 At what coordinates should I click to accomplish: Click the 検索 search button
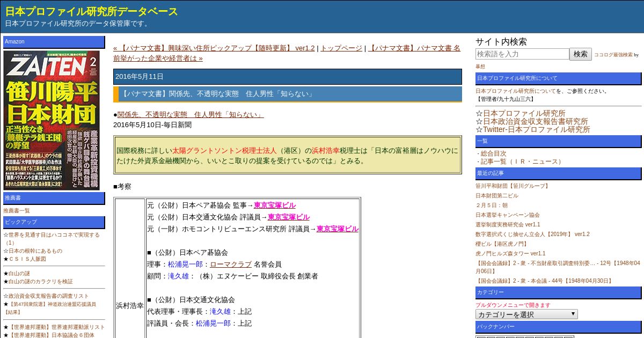pos(581,54)
